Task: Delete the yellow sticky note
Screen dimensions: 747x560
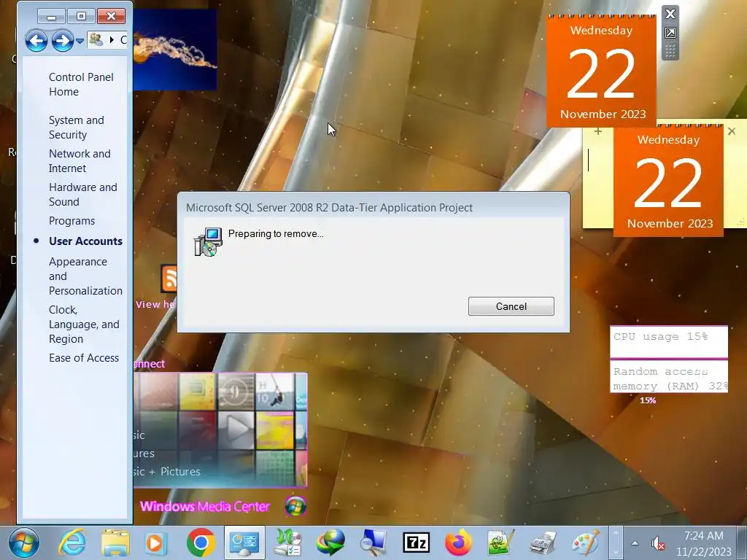Action: pos(732,131)
